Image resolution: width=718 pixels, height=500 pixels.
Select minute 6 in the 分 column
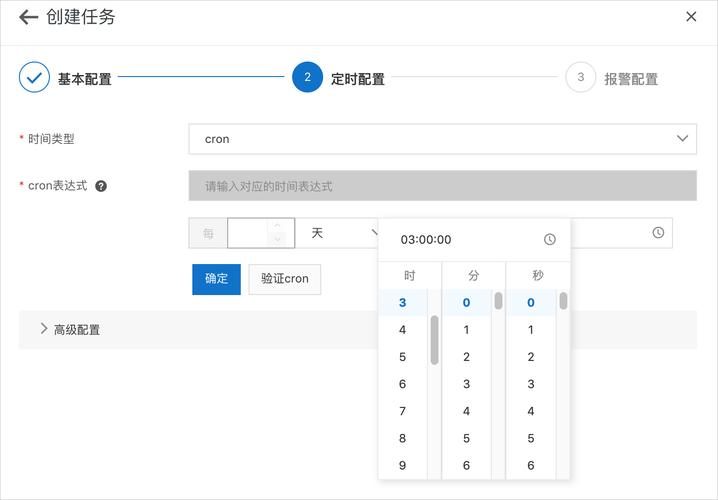466,466
